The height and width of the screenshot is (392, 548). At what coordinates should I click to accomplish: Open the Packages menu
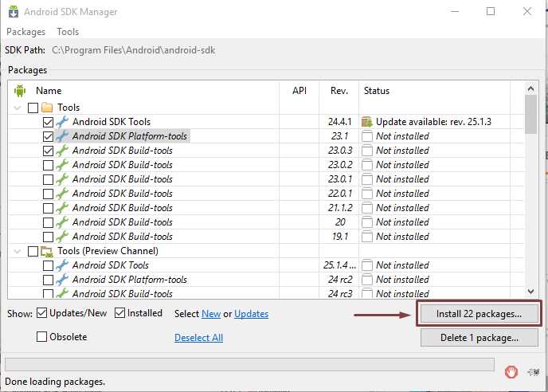pos(25,32)
